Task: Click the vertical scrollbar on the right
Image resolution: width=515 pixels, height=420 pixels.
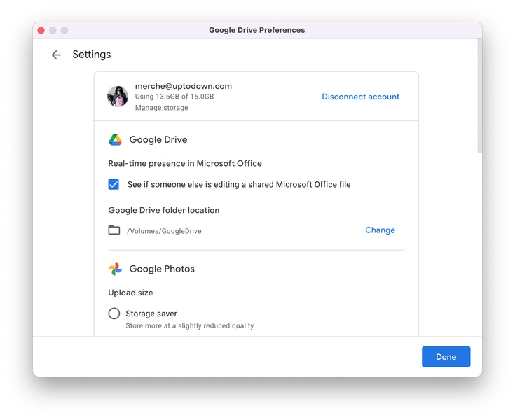Action: pyautogui.click(x=479, y=98)
